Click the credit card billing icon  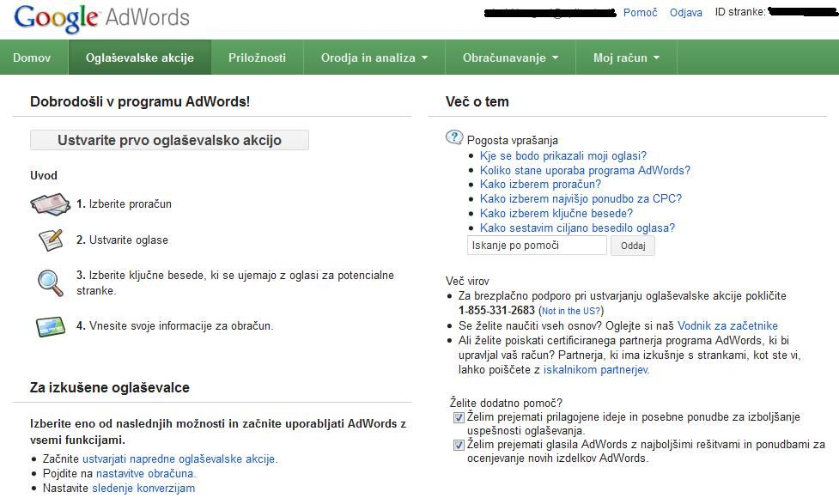pos(51,326)
